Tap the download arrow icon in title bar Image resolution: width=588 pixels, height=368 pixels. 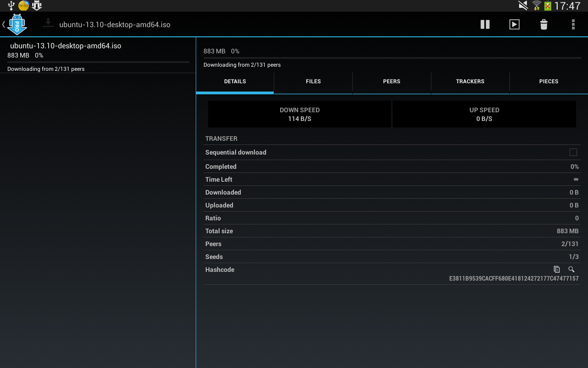[x=48, y=23]
